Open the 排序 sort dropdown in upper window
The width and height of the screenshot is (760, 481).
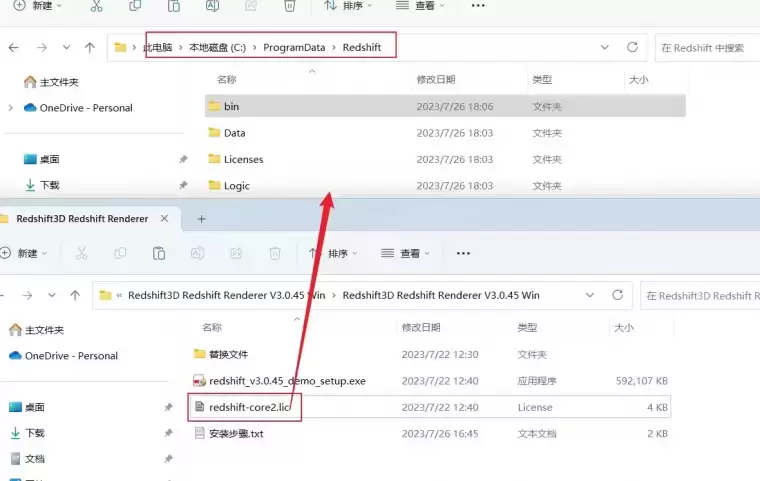348,6
